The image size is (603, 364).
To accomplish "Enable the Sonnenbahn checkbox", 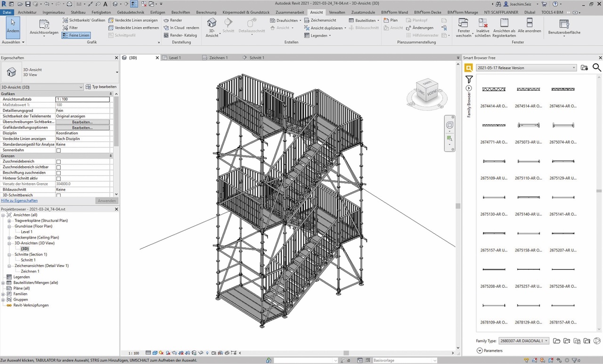I will [x=58, y=150].
